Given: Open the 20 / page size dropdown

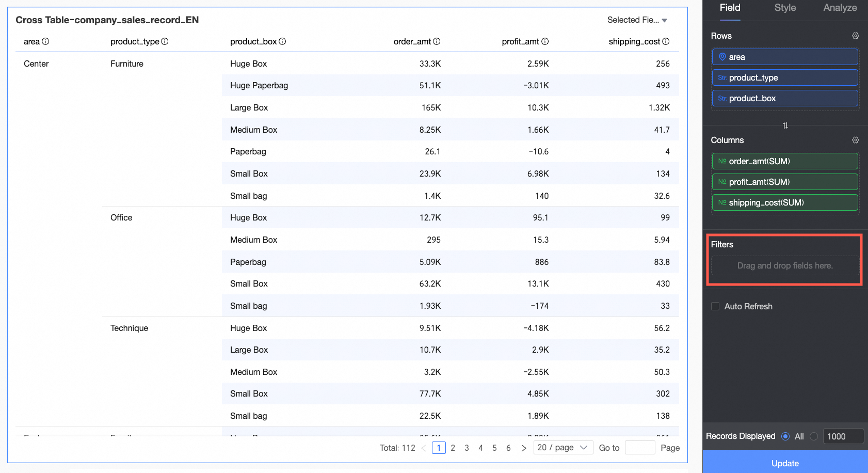Looking at the screenshot, I should (x=562, y=448).
